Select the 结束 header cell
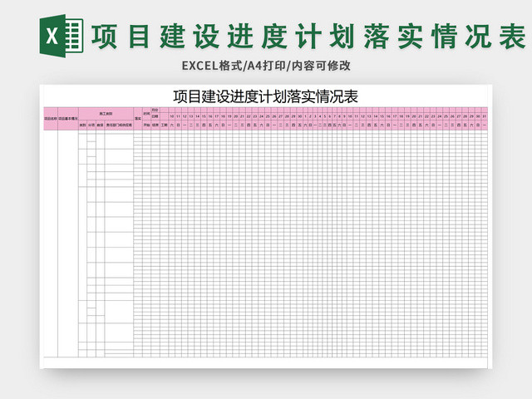 [155, 125]
